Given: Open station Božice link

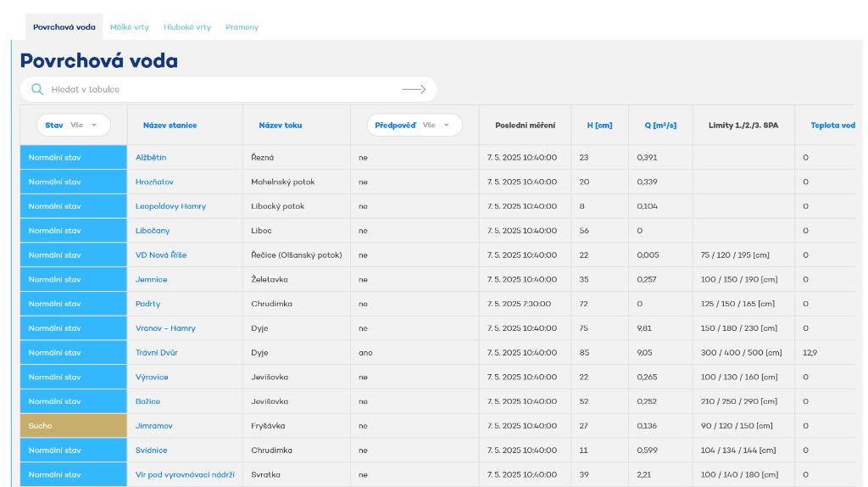Looking at the screenshot, I should (x=147, y=401).
